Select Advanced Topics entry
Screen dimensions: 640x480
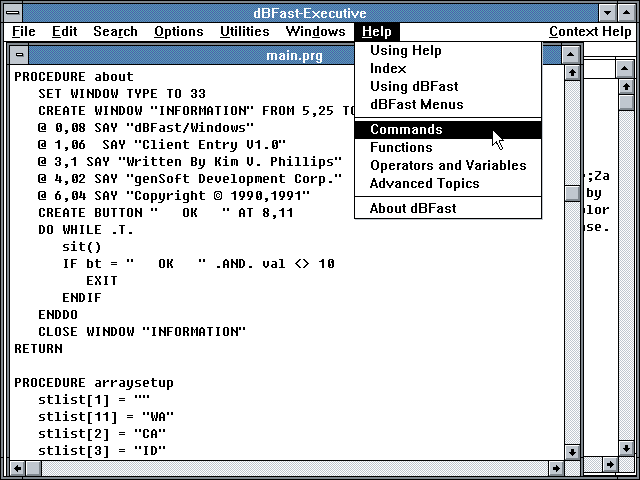tap(448, 183)
